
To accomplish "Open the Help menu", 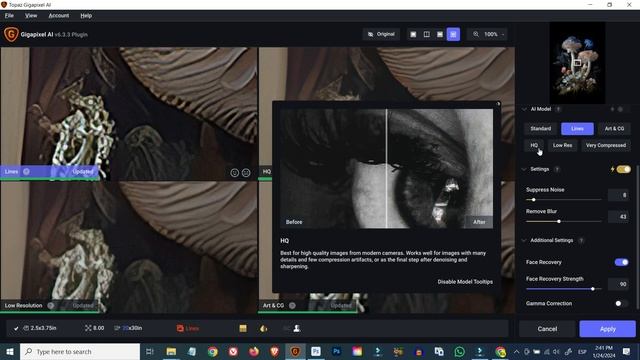I will tap(86, 16).
